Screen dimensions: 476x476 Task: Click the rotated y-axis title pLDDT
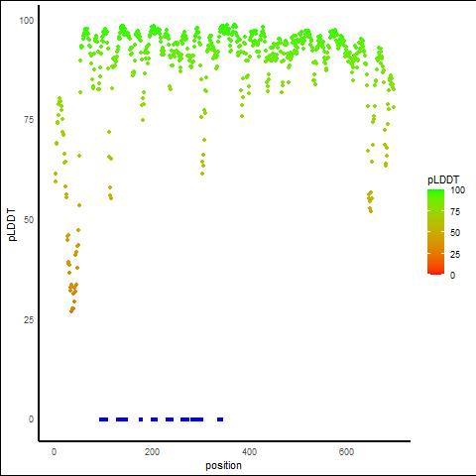coord(12,225)
